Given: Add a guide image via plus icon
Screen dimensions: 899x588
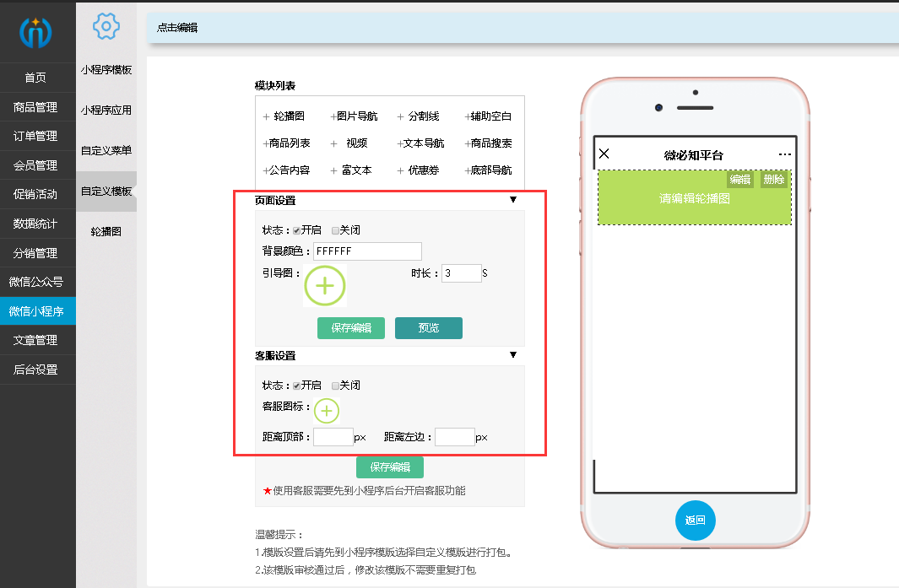Looking at the screenshot, I should click(x=325, y=286).
